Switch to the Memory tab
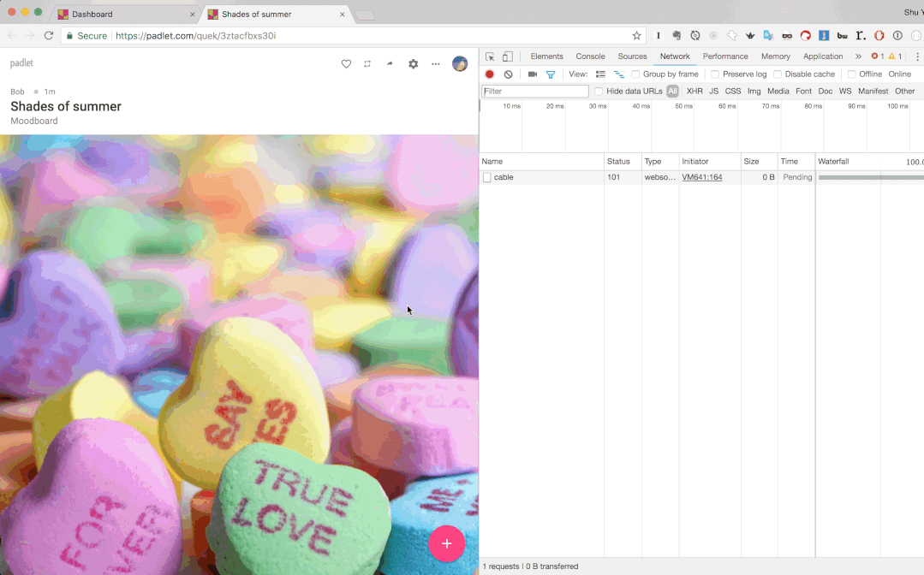This screenshot has width=924, height=575. coord(776,56)
